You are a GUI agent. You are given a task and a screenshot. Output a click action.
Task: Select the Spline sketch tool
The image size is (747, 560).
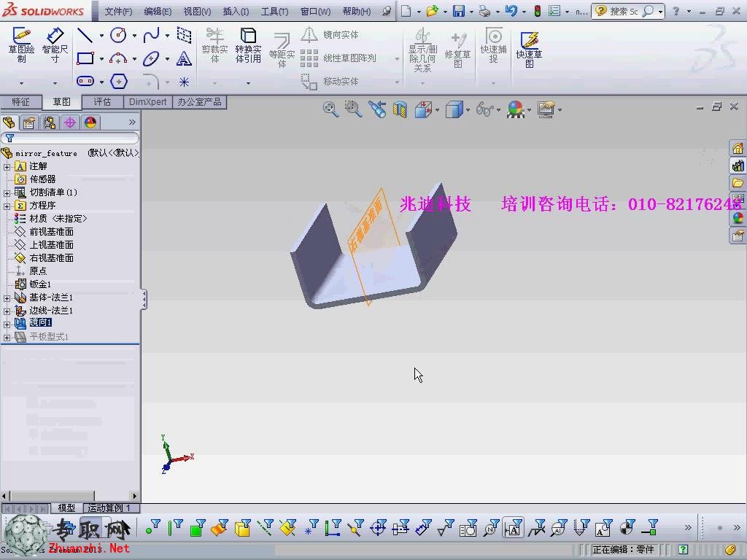(x=151, y=35)
